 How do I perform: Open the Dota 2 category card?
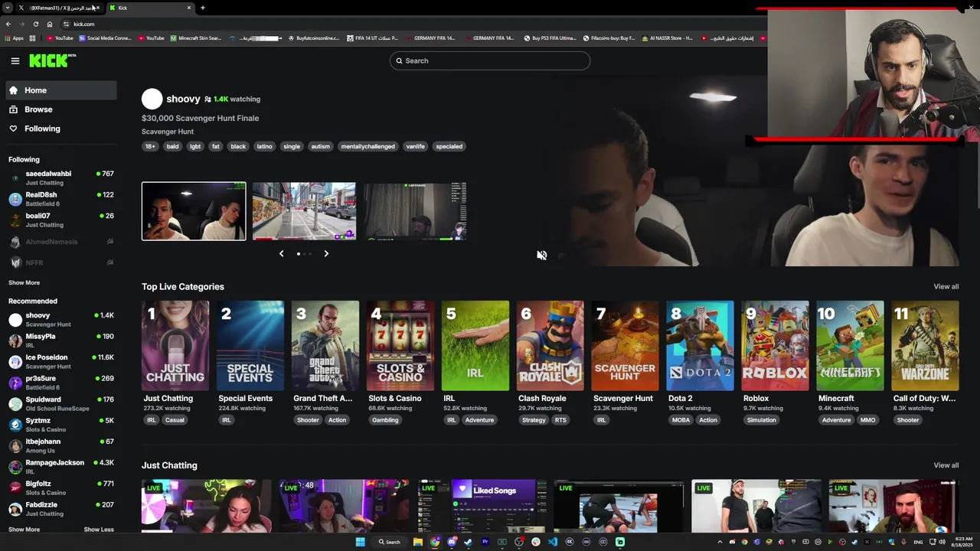coord(700,346)
